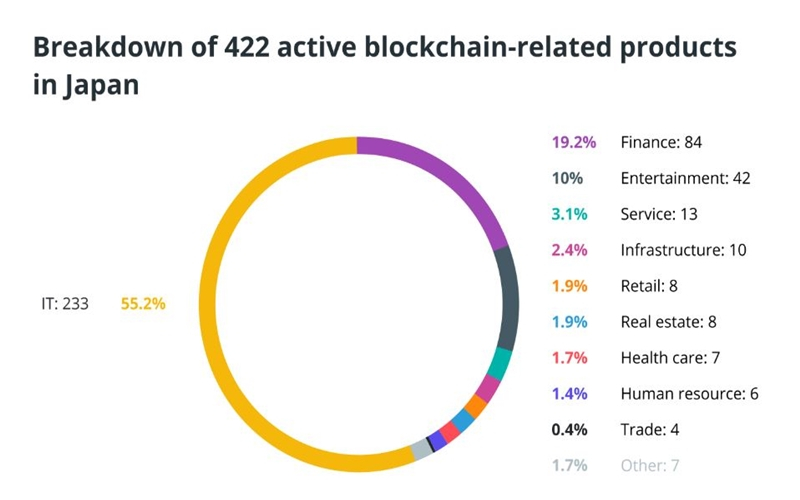Select the "Human resource: 6" legend entry
Viewport: 800px width, 500px height.
coord(689,394)
